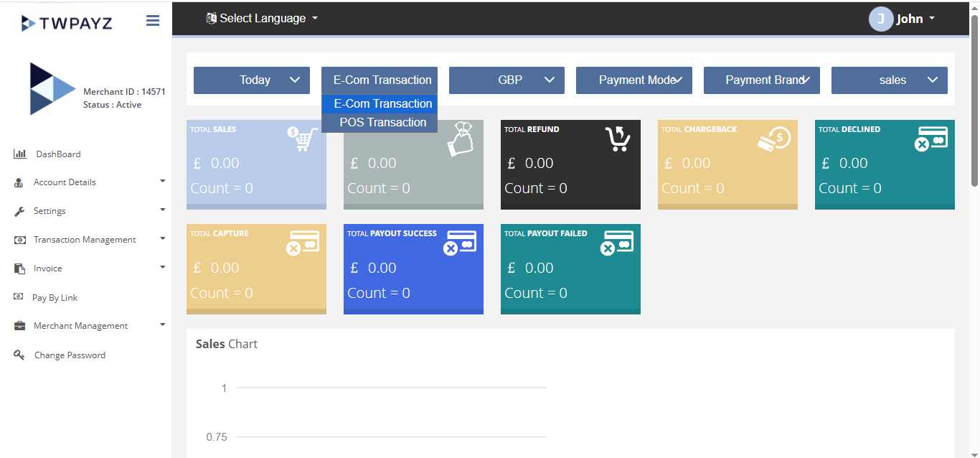
Task: Select E-Com Transaction option in list
Action: pyautogui.click(x=382, y=104)
